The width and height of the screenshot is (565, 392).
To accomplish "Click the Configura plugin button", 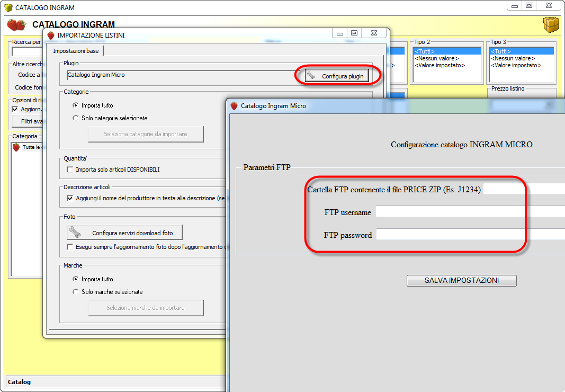I will [x=337, y=76].
